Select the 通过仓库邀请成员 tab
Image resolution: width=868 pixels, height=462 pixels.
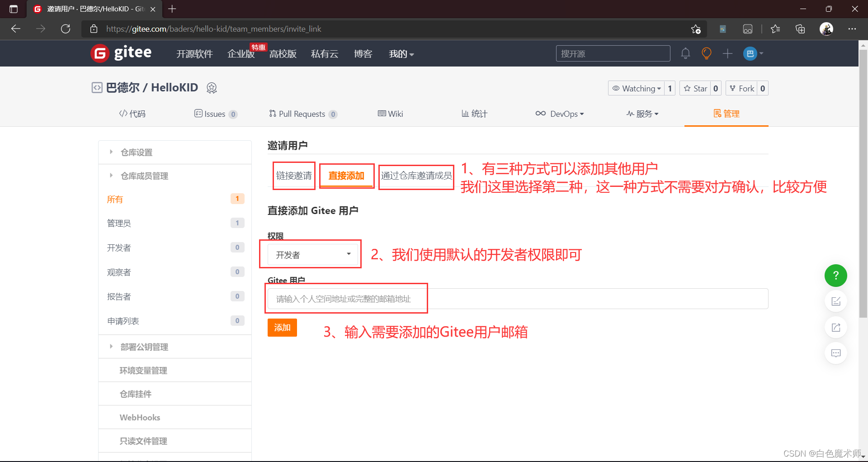416,176
